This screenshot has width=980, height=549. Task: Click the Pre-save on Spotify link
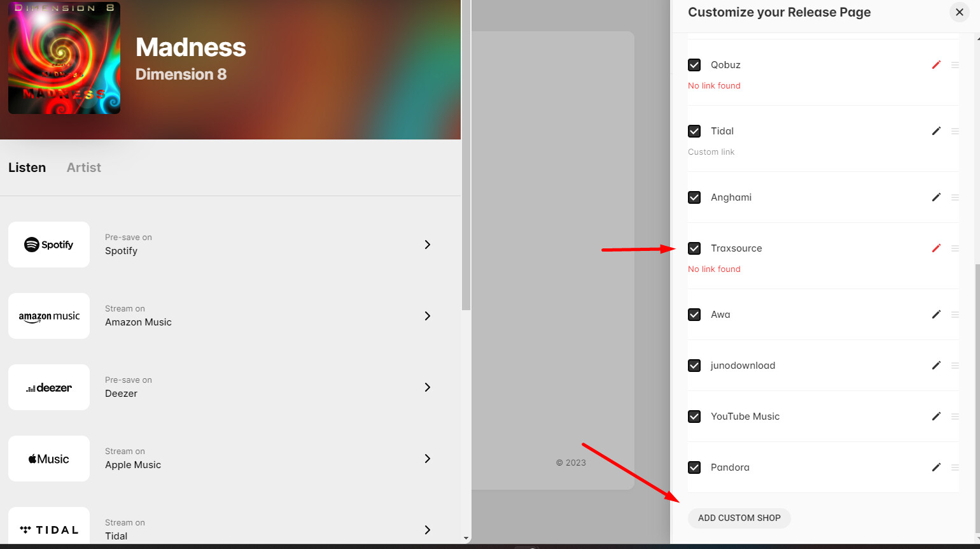click(129, 245)
